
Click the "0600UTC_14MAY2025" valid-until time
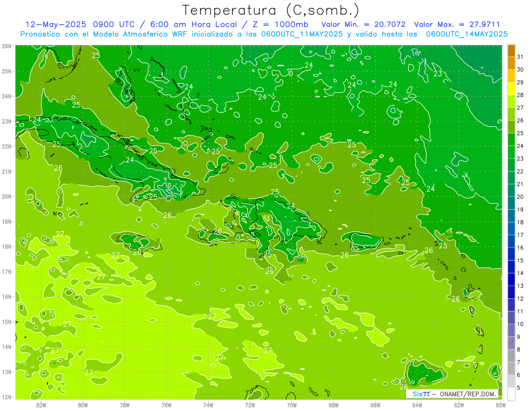(x=467, y=34)
